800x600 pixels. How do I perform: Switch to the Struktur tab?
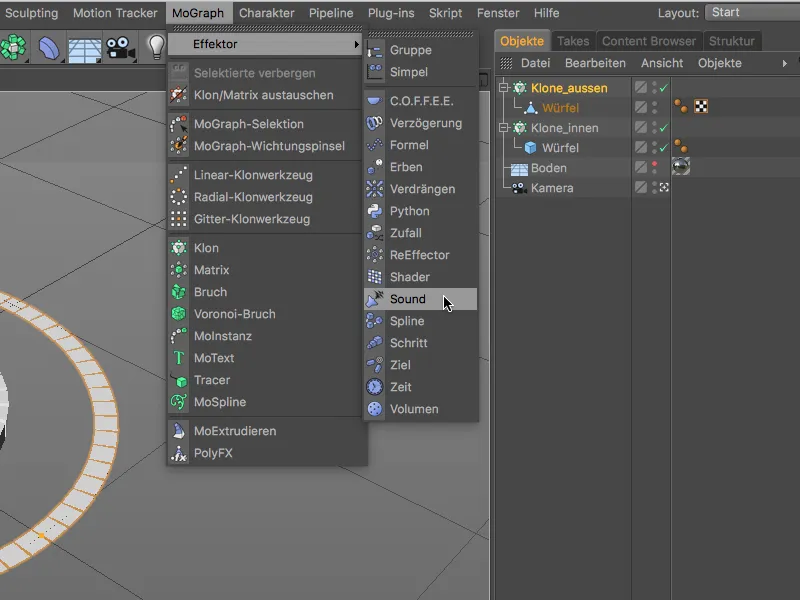(733, 41)
